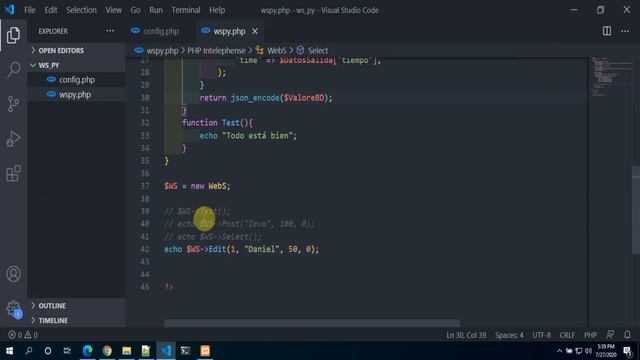Screen dimensions: 640x360
Task: Open the Selection menu
Action: pyautogui.click(x=81, y=10)
